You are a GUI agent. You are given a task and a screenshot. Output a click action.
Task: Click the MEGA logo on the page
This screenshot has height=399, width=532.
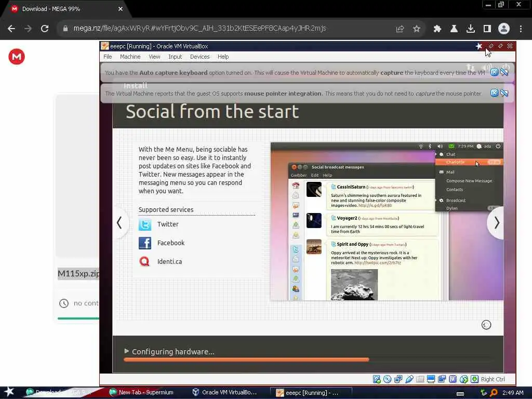[16, 57]
